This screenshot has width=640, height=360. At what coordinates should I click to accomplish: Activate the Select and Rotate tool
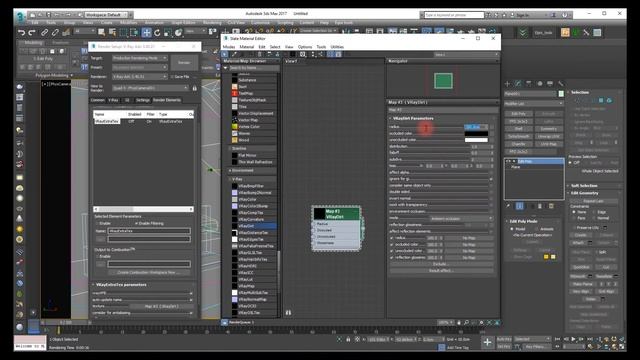(157, 32)
